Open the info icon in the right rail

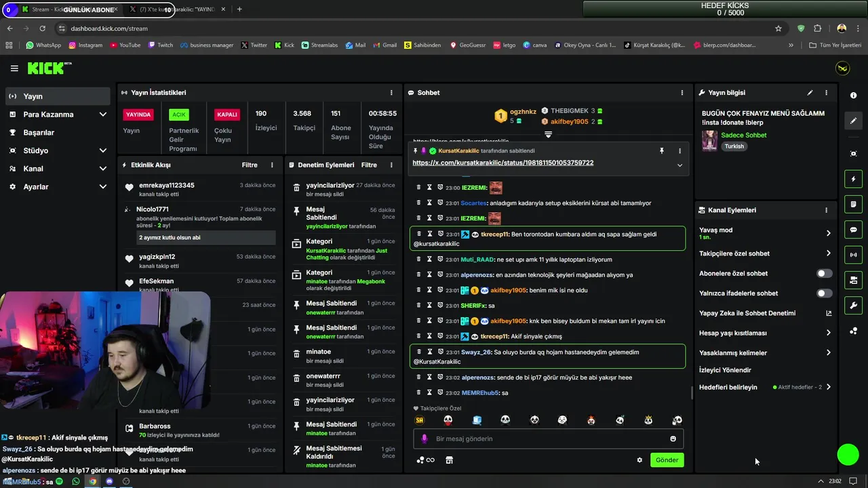853,96
